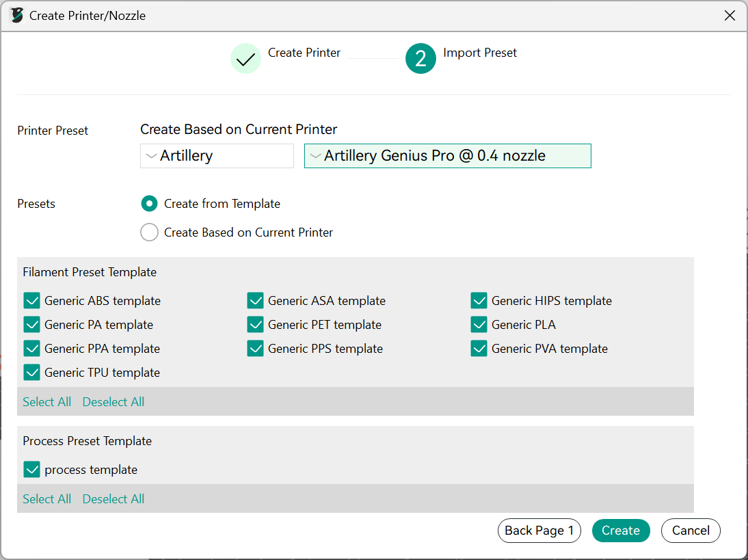Viewport: 748px width, 560px height.
Task: Click Deselect All under Filament Preset Template
Action: click(x=113, y=401)
